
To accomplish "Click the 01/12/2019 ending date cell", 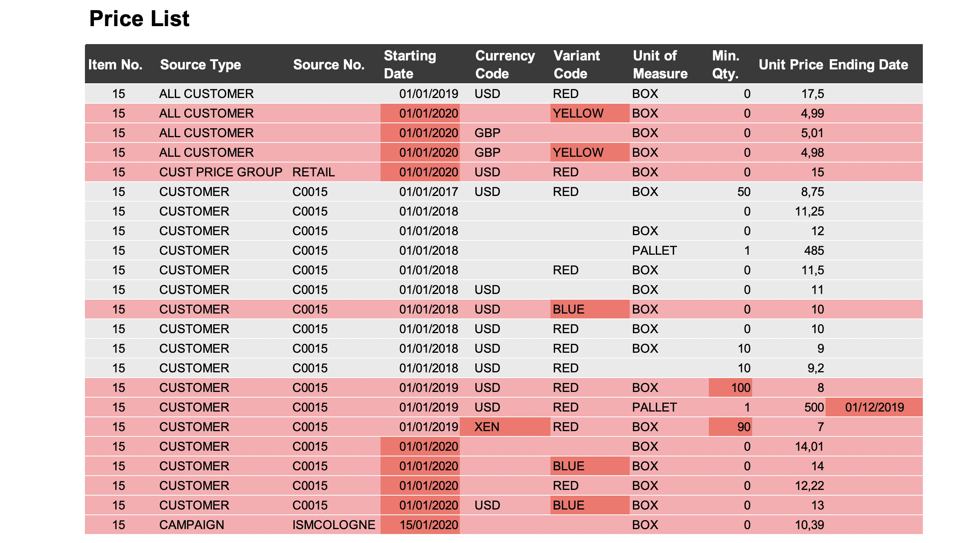I will [874, 407].
